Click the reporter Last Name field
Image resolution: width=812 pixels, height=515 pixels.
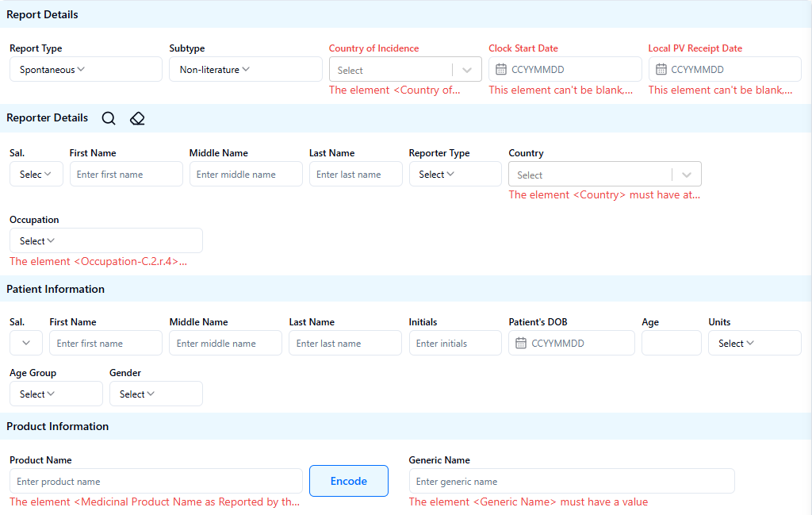tap(356, 174)
